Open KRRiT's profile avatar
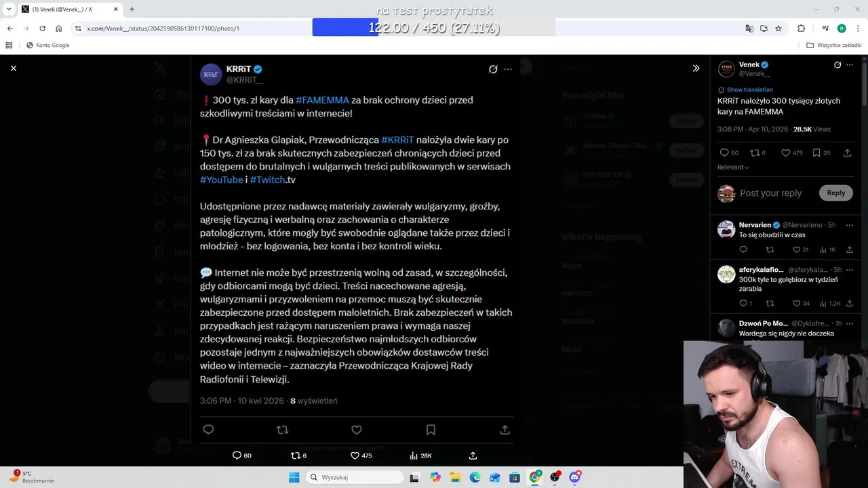Screen dimensions: 868x488 (x=211, y=75)
